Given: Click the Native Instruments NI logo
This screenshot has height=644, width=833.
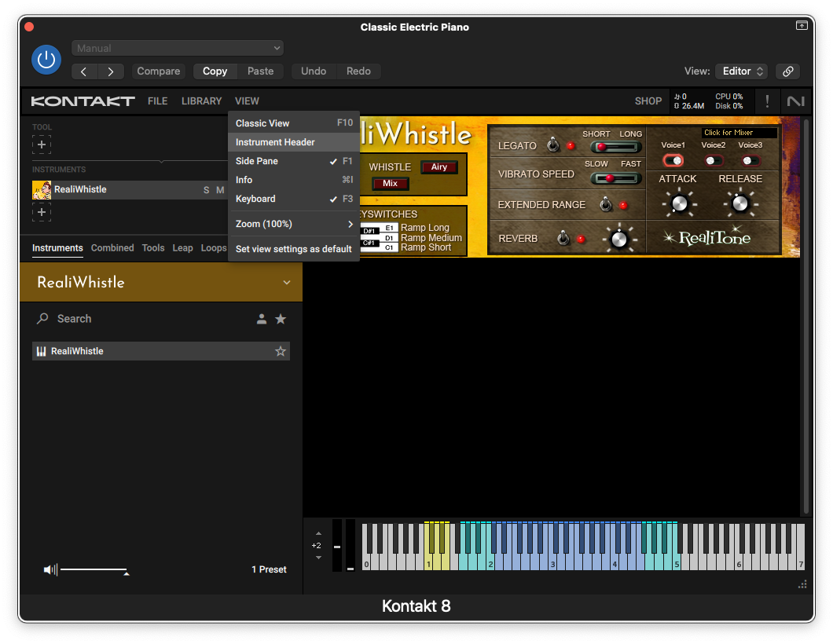Looking at the screenshot, I should [x=795, y=101].
